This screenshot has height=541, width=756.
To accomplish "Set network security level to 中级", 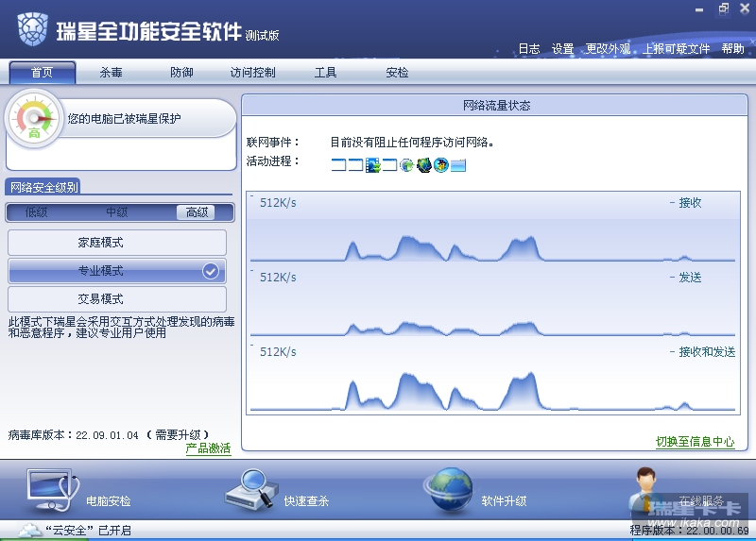I will [x=116, y=212].
